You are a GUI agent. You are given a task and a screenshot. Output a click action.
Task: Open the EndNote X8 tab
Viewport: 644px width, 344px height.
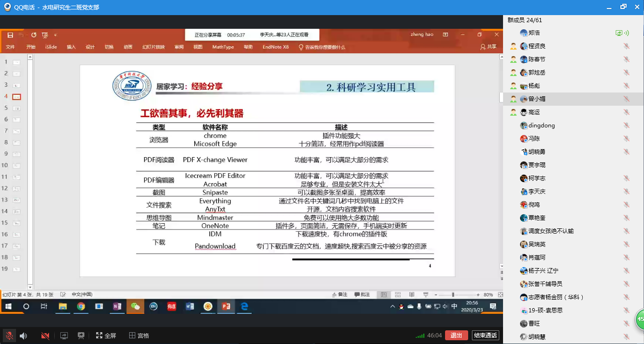pos(275,47)
